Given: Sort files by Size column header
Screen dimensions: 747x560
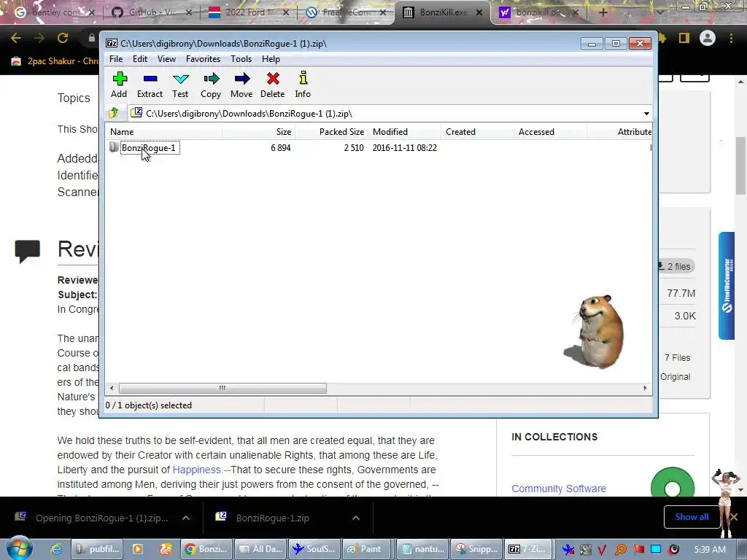Looking at the screenshot, I should tap(259, 132).
